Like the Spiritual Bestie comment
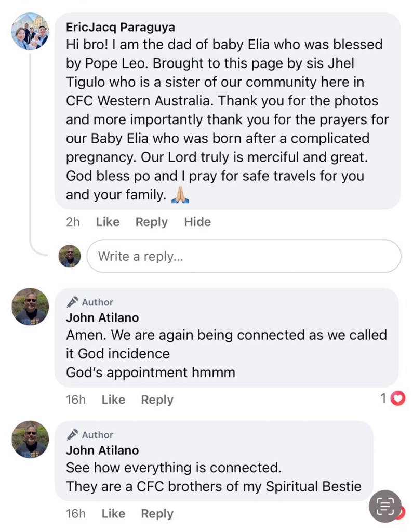 tap(113, 514)
